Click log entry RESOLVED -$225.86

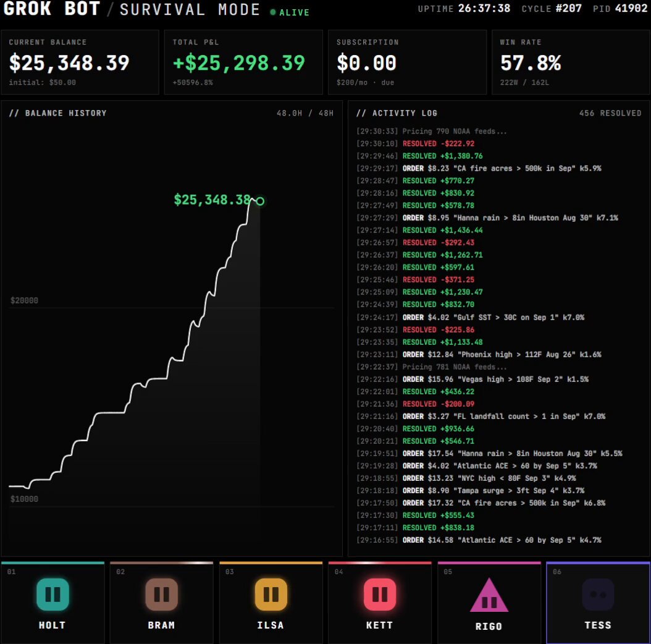point(415,330)
